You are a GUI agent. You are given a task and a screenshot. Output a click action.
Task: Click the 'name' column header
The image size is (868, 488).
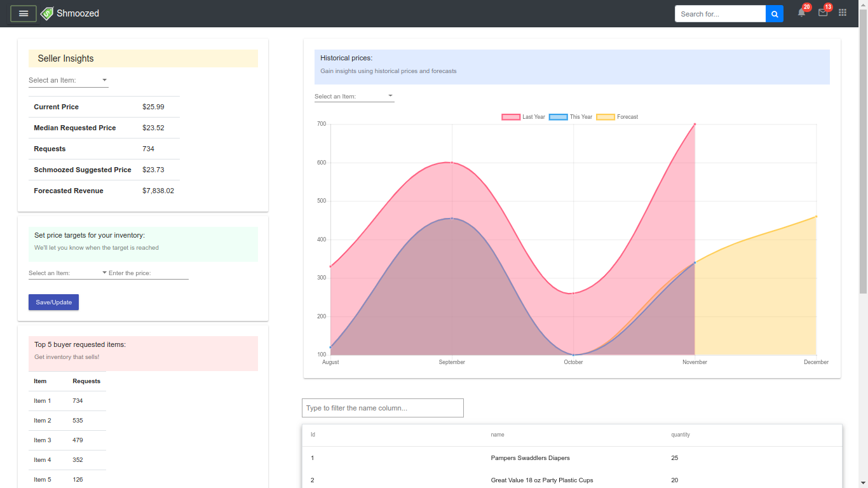coord(498,435)
